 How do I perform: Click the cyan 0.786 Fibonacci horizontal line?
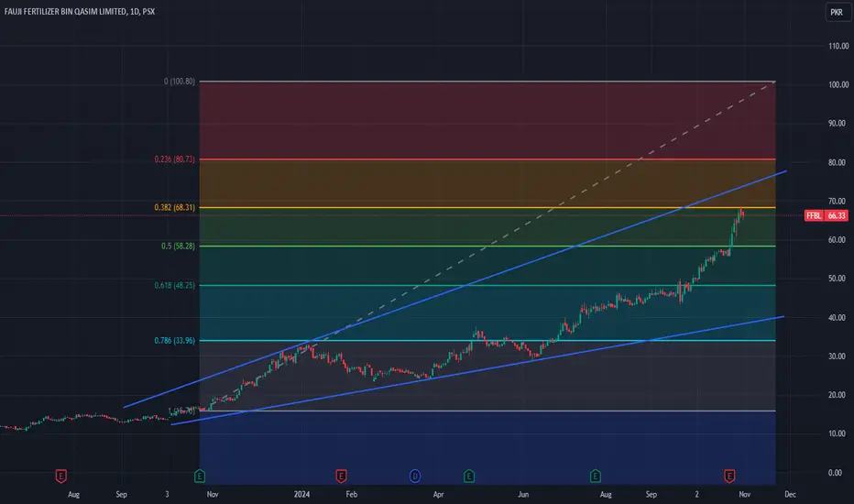pos(487,341)
